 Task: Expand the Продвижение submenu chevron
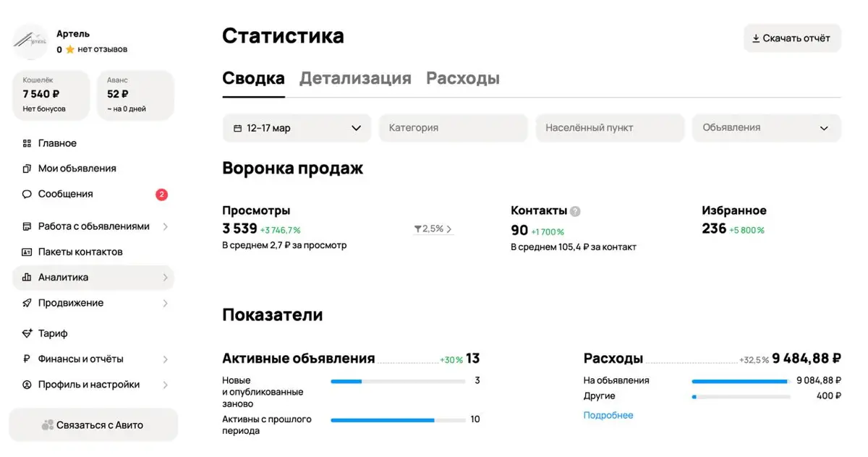[165, 303]
